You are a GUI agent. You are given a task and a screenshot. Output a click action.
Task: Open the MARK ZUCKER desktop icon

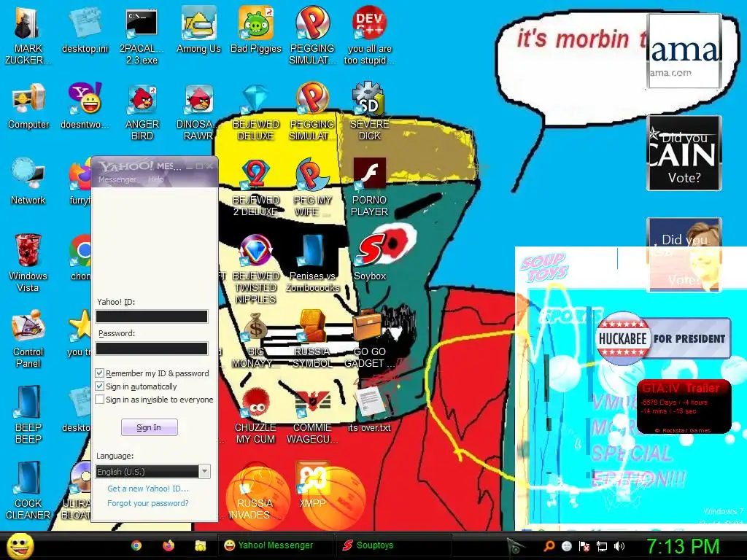28,35
